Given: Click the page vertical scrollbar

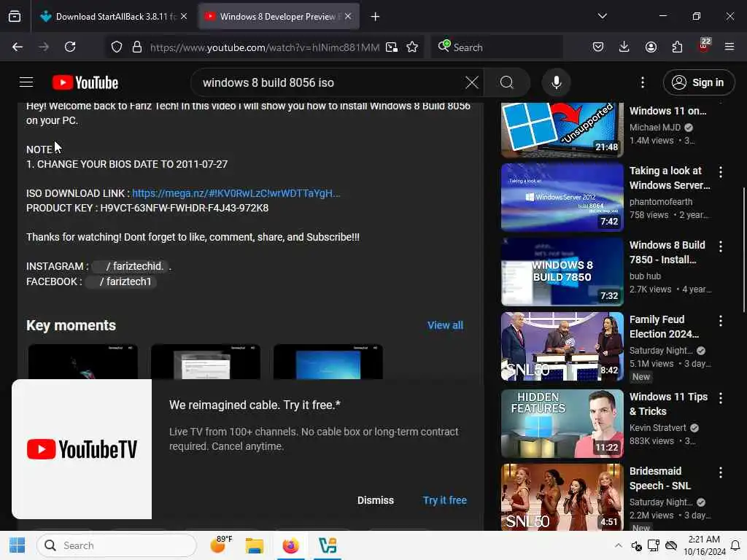Looking at the screenshot, I should tap(743, 250).
